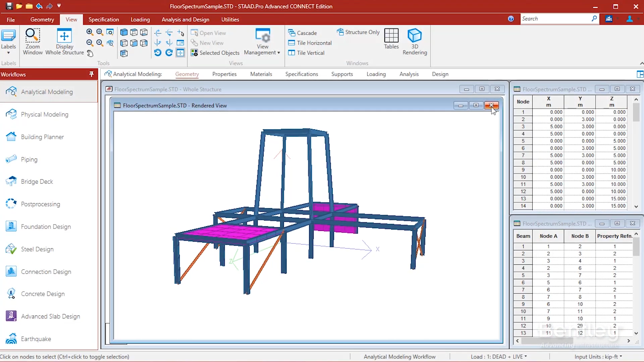The image size is (644, 362).
Task: Switch to the Loading ribbon tab
Action: tap(140, 19)
